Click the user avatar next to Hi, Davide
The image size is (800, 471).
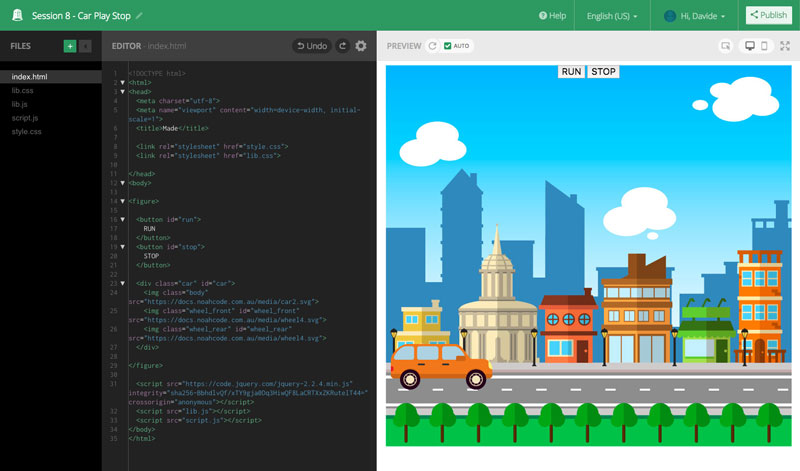(x=670, y=16)
